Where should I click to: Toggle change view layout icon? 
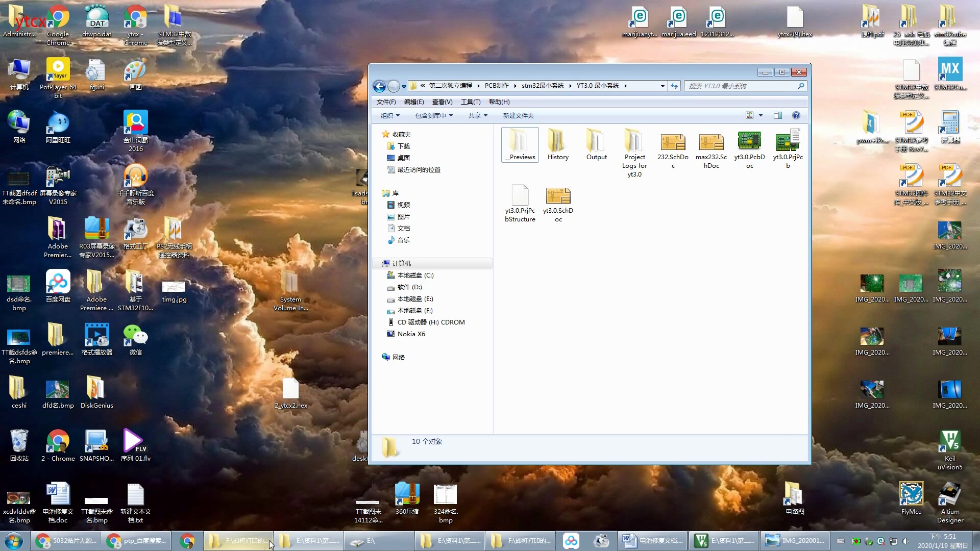[749, 115]
